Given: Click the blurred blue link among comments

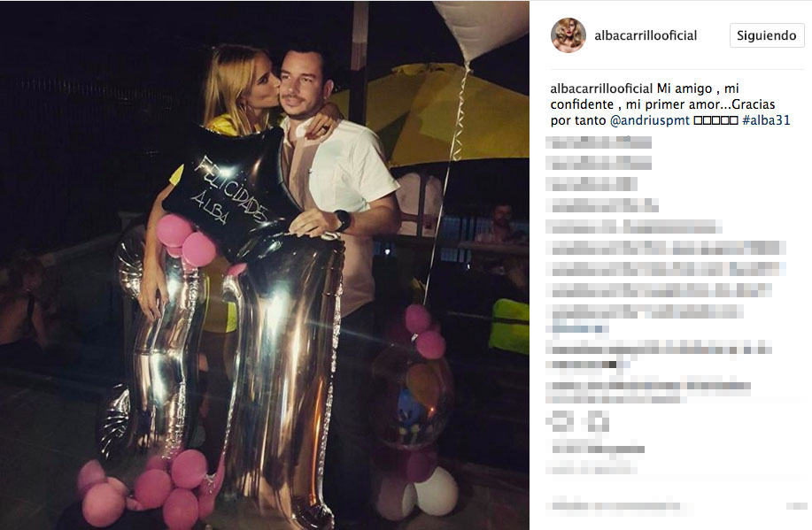Looking at the screenshot, I should pyautogui.click(x=577, y=328).
